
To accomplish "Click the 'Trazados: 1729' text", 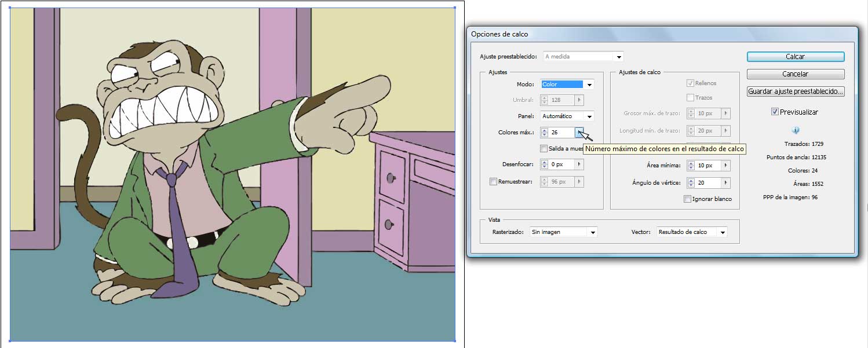I will pyautogui.click(x=804, y=144).
